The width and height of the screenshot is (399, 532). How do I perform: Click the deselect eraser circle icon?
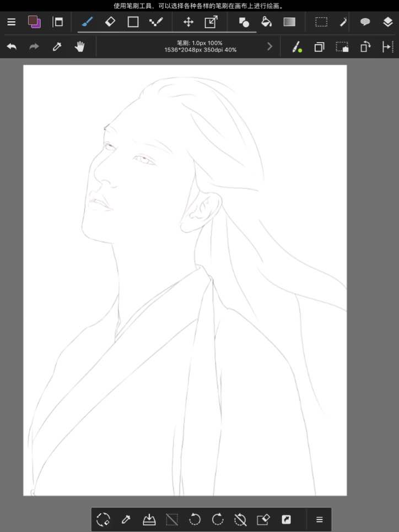[x=103, y=519]
